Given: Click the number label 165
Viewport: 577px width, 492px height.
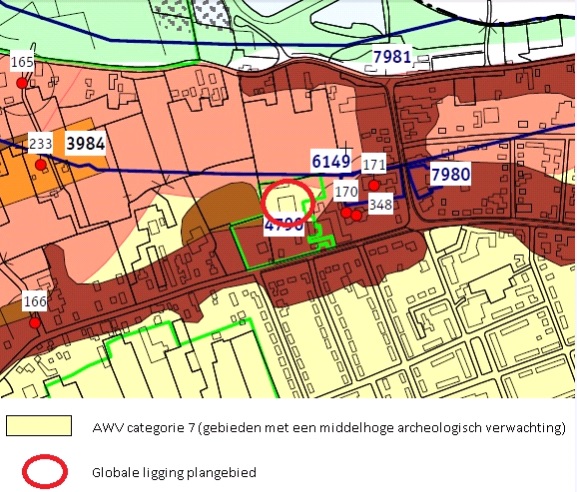Looking at the screenshot, I should click(x=22, y=62).
